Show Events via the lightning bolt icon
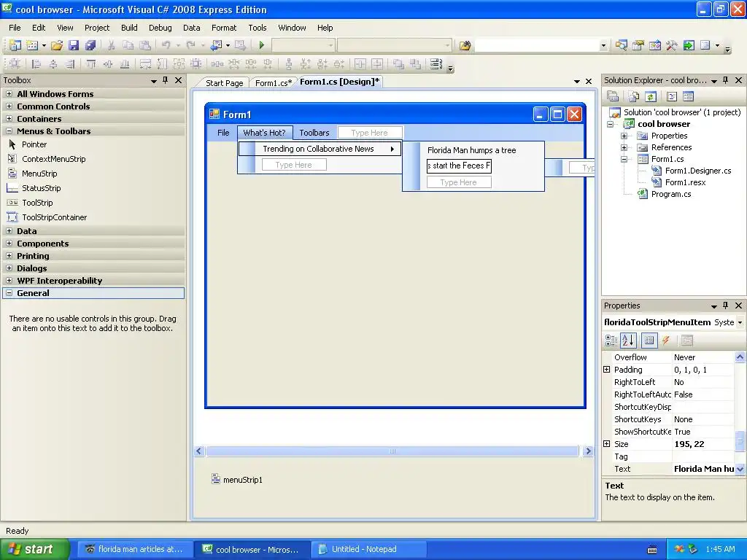This screenshot has width=747, height=560. click(x=665, y=340)
